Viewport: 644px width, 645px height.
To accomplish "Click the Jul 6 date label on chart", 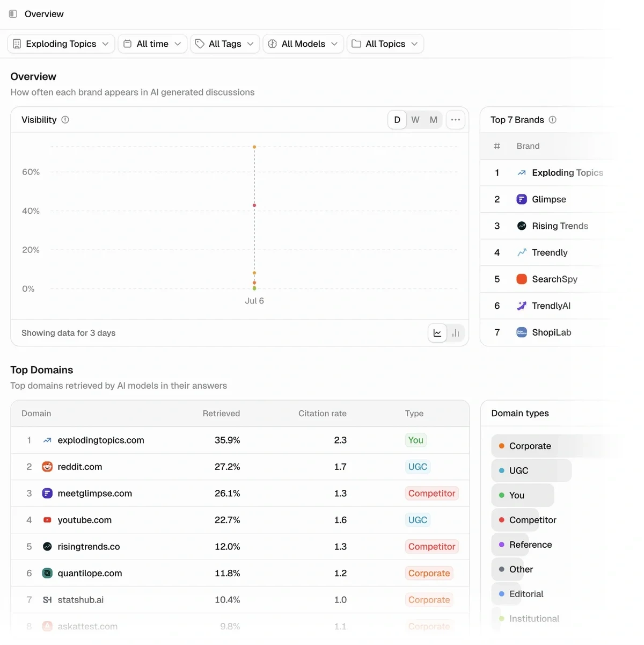I will (254, 301).
